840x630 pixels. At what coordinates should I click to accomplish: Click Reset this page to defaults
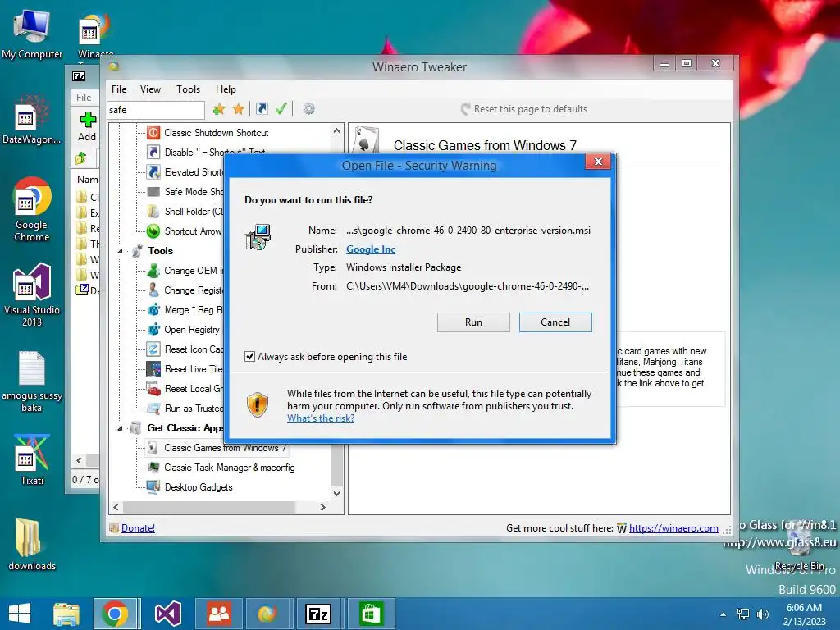524,109
